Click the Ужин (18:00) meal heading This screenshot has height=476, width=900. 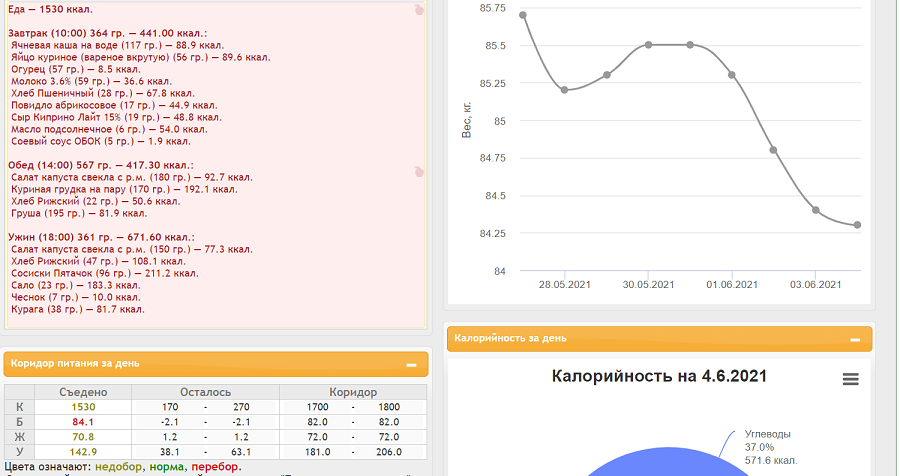(102, 237)
